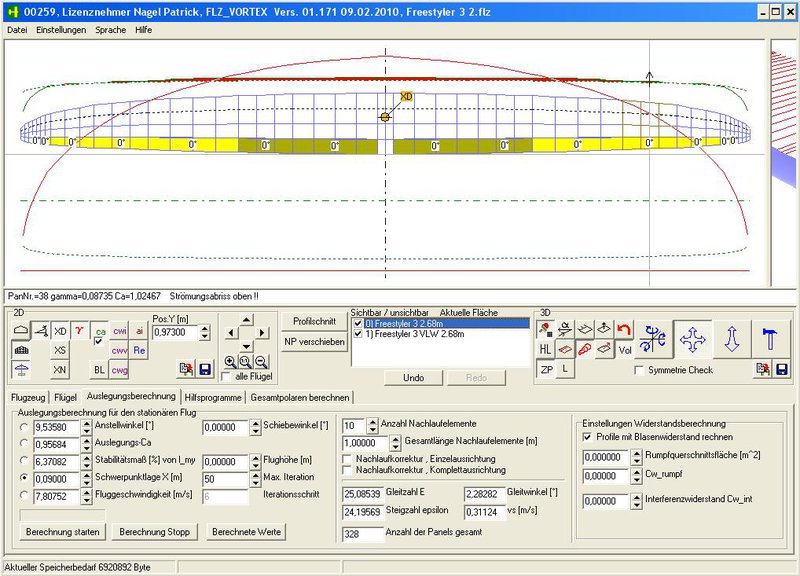Click the zoom in magnifier icon

231,361
